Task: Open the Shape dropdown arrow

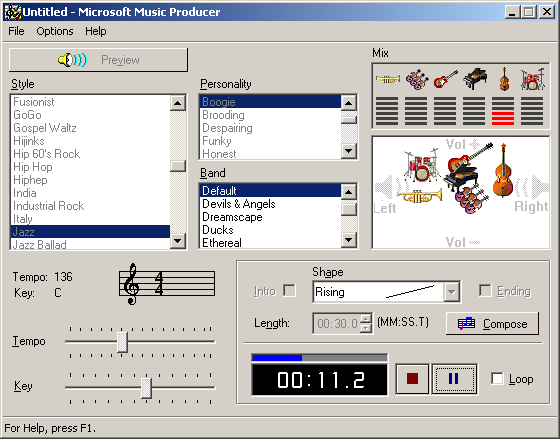Action: pos(451,292)
